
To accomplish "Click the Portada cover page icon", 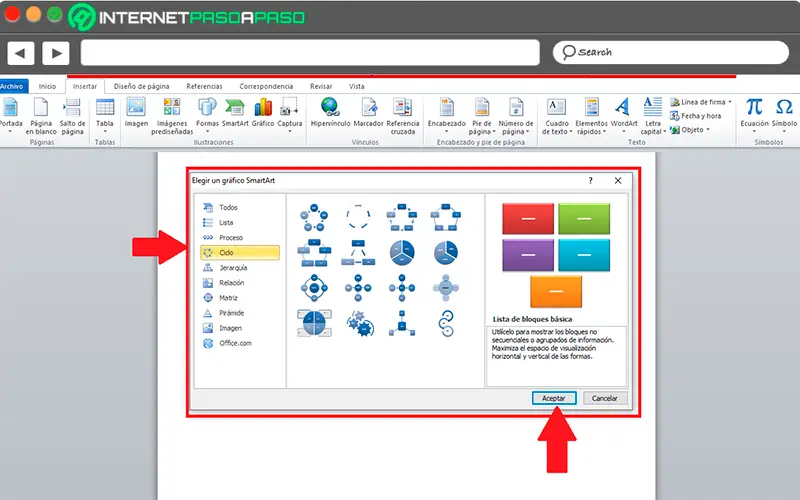I will tap(10, 108).
